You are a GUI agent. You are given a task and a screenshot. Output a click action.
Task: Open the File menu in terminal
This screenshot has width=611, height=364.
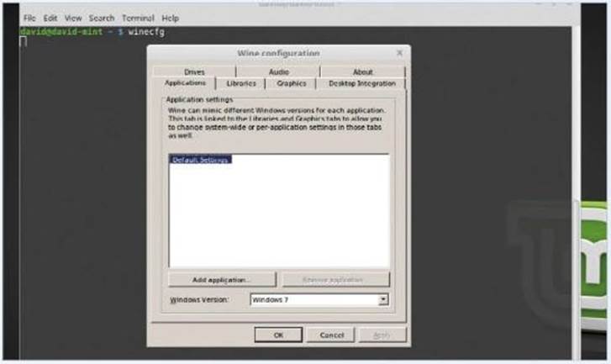coord(29,18)
